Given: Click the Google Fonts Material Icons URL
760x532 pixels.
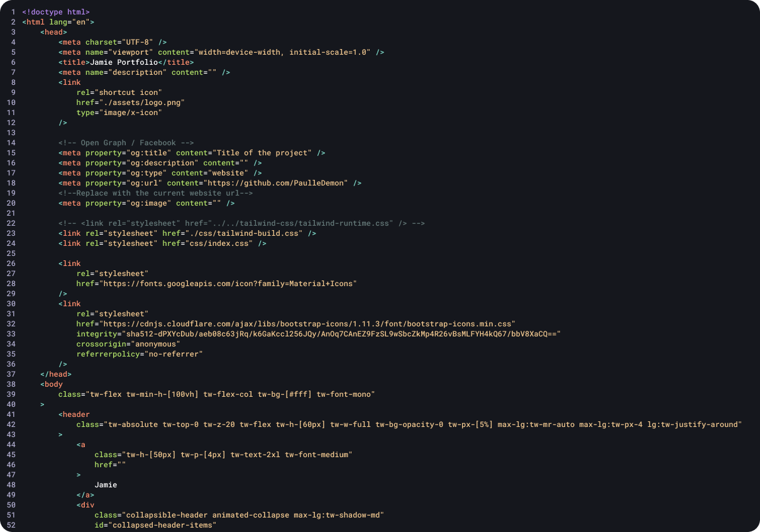Looking at the screenshot, I should point(216,283).
